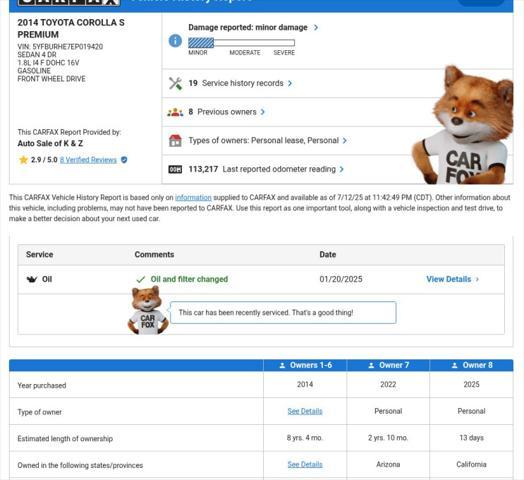Click 'Estimated length of ownership' row label

click(x=65, y=439)
